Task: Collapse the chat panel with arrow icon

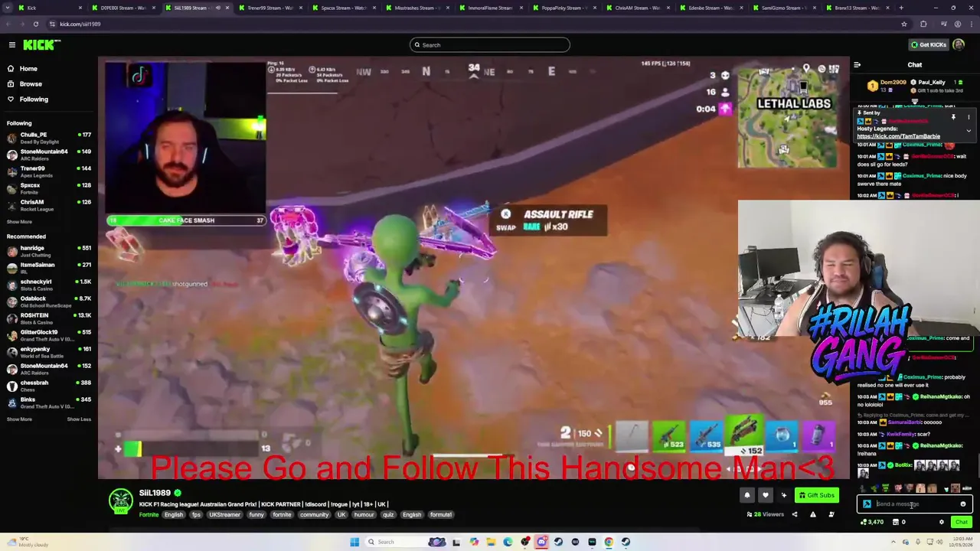Action: click(x=857, y=65)
